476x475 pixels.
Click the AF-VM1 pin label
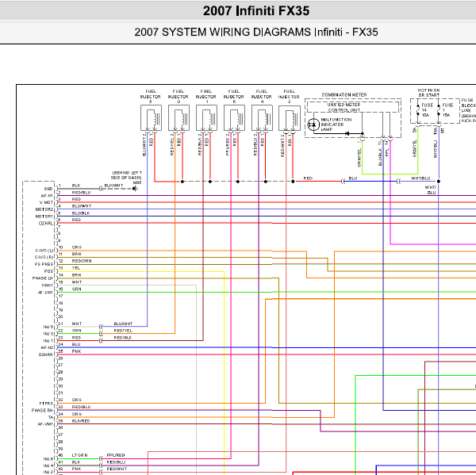coord(45,424)
